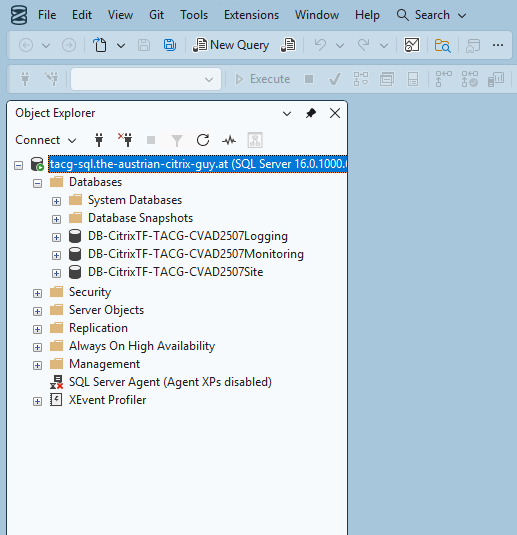Open the Available Databases combo box
This screenshot has height=535, width=517.
pos(146,79)
